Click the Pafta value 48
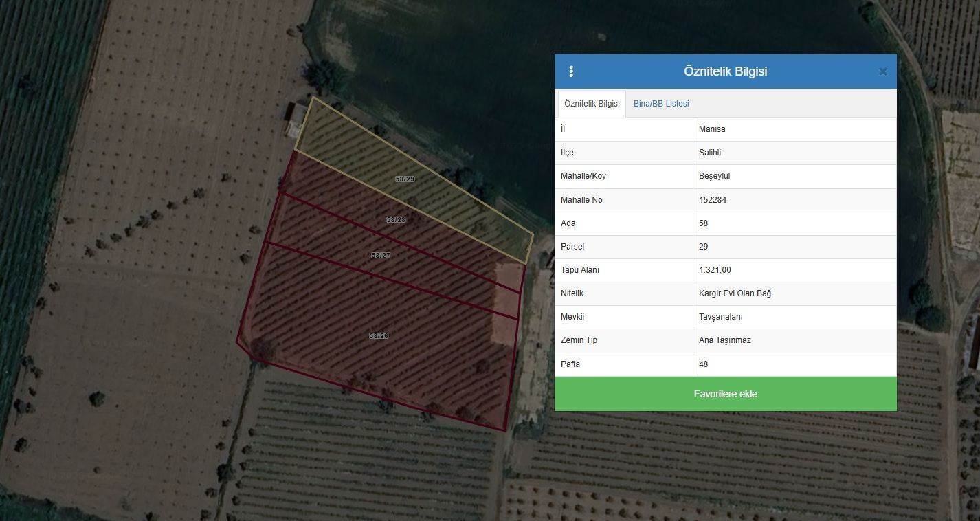 (703, 364)
